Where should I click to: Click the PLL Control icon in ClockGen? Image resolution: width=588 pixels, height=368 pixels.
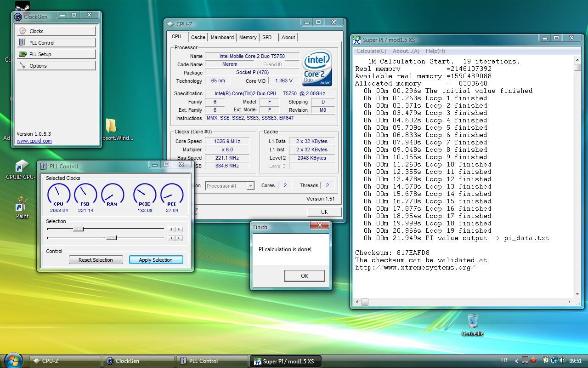tap(22, 42)
